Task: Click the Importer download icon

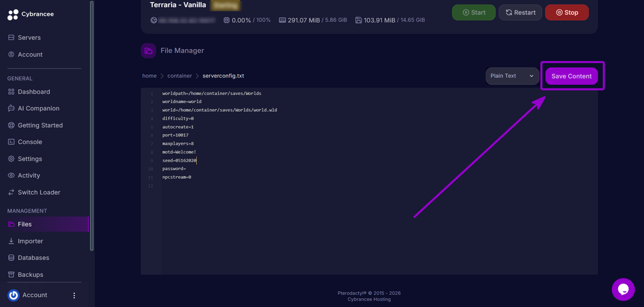Action: [11, 241]
